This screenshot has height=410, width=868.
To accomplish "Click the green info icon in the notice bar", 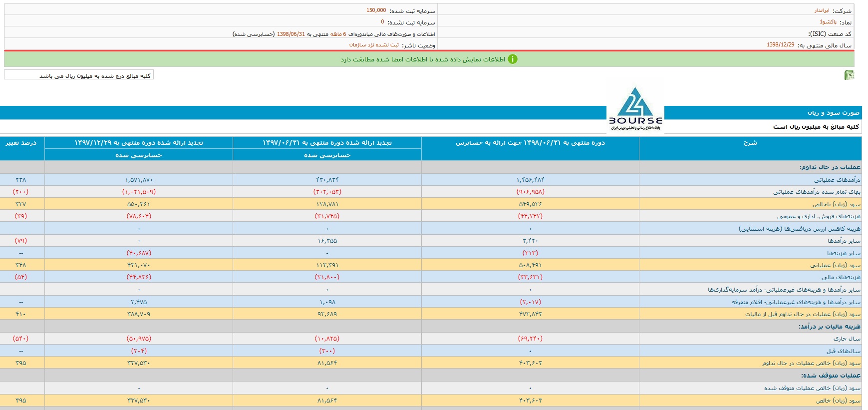I will (513, 59).
